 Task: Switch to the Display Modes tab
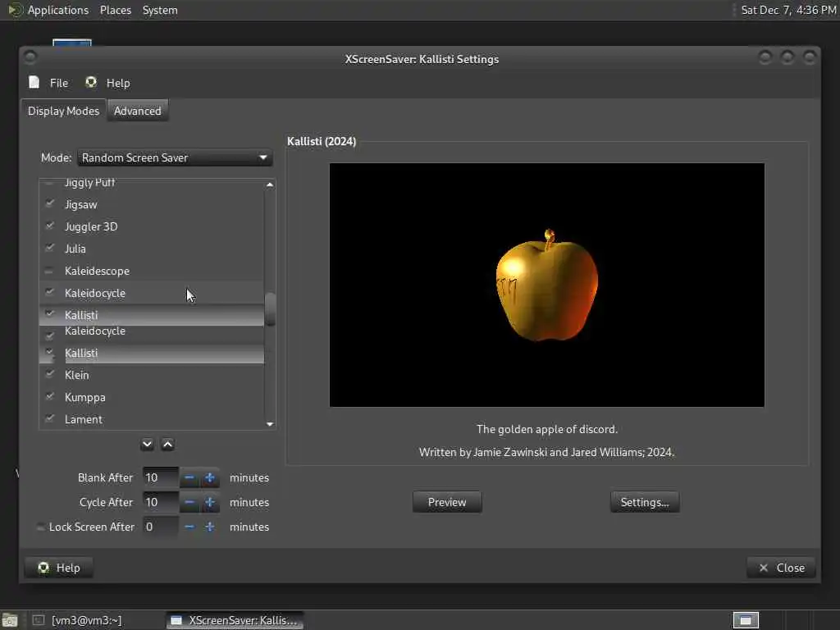click(64, 111)
